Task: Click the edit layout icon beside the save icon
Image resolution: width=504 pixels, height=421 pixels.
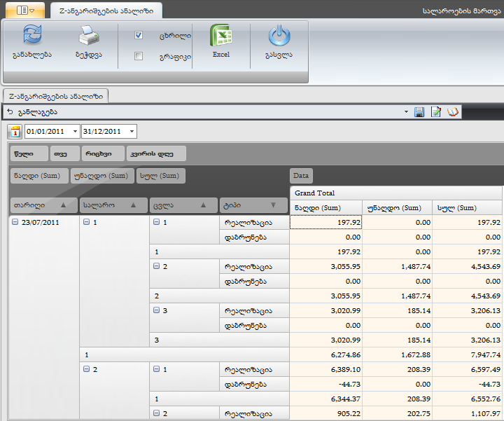Action: point(436,112)
